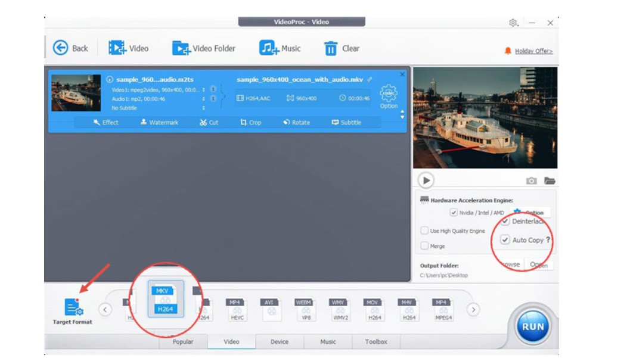
Task: Open Target Format settings
Action: tap(73, 311)
